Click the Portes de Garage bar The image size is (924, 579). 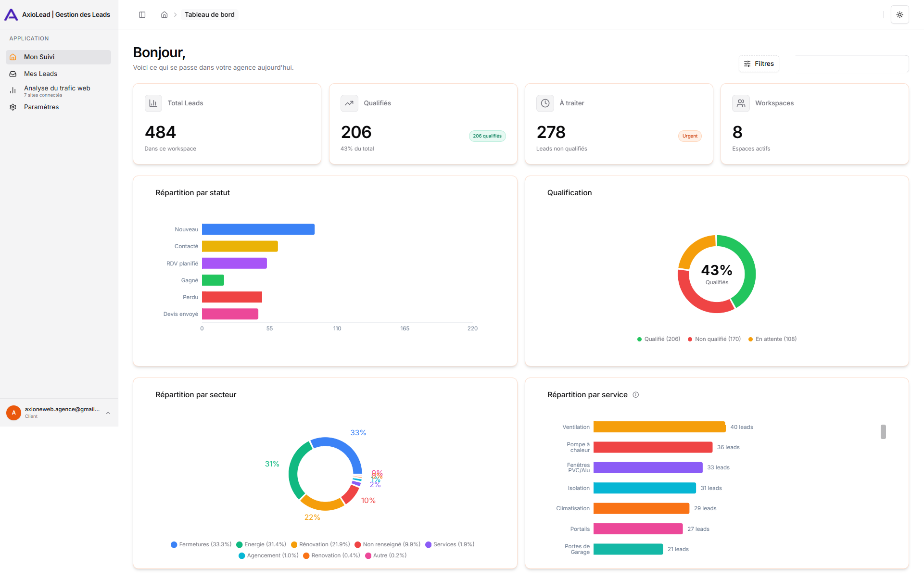(x=628, y=549)
